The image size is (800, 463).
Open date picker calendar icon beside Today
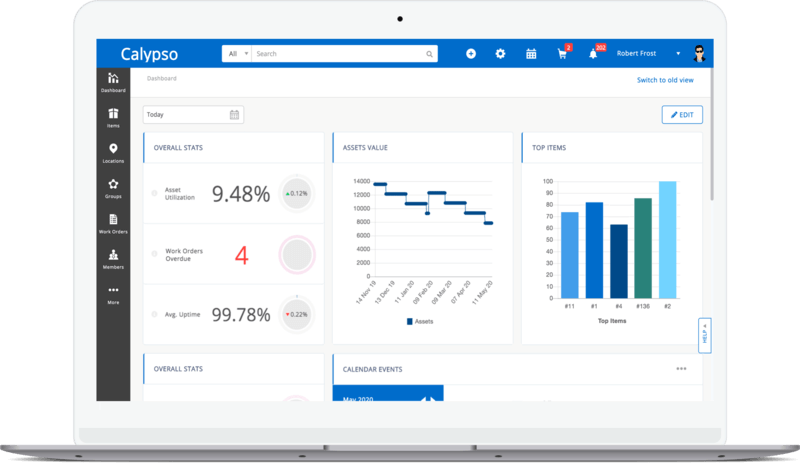click(x=234, y=115)
